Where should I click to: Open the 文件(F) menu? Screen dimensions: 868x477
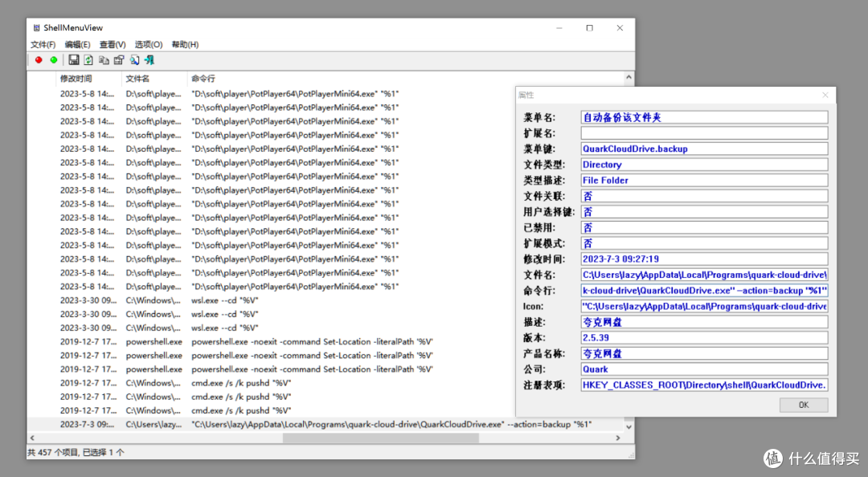(43, 44)
